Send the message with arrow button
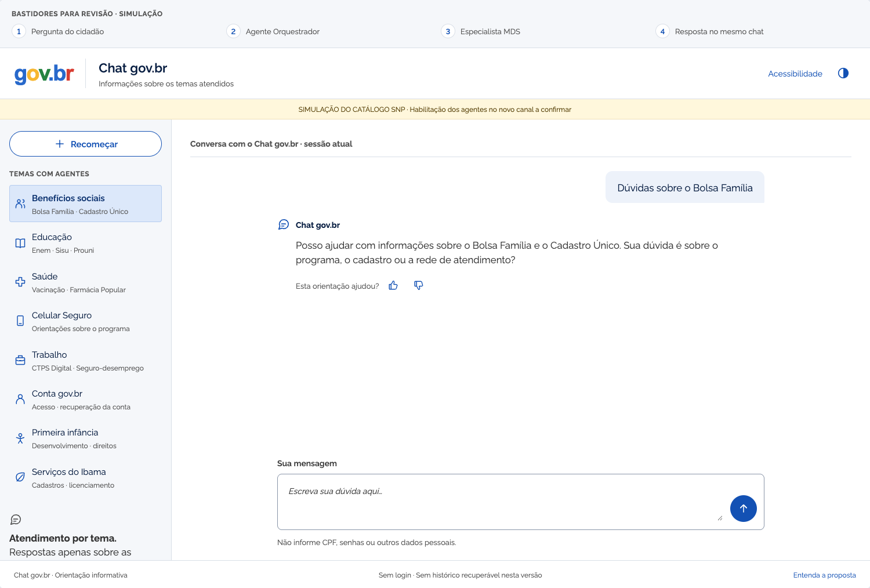Image resolution: width=870 pixels, height=588 pixels. [x=744, y=509]
